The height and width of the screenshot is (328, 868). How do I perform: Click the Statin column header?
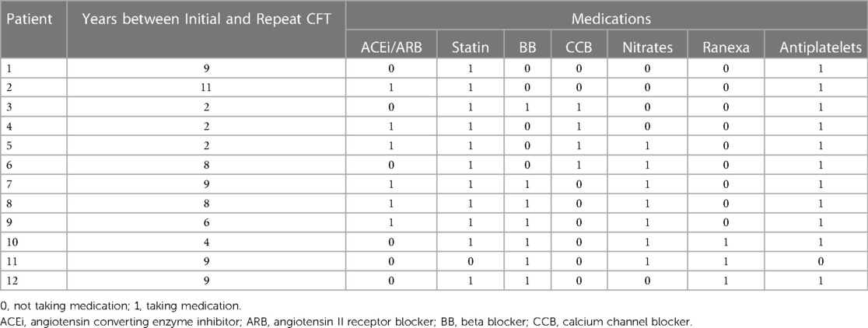[x=470, y=47]
